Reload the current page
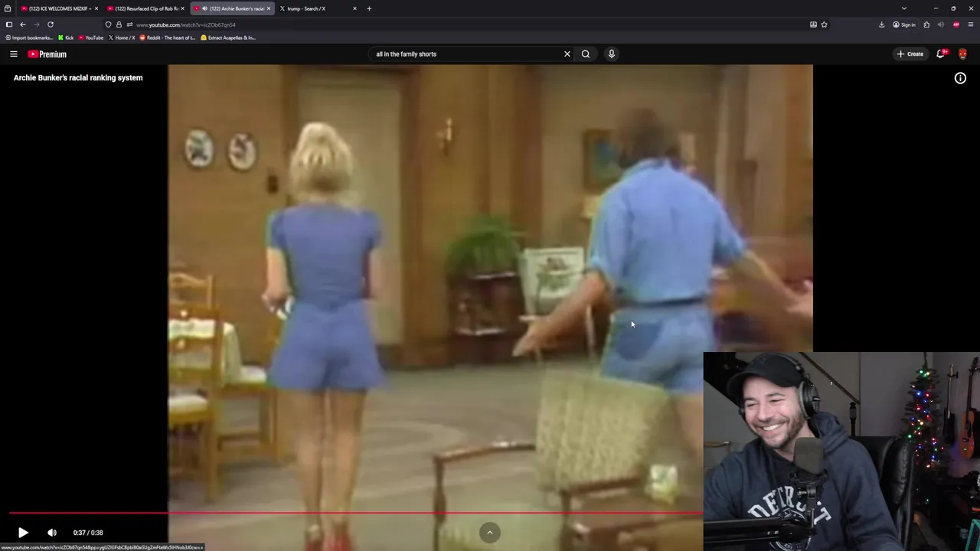980x551 pixels. click(x=51, y=24)
